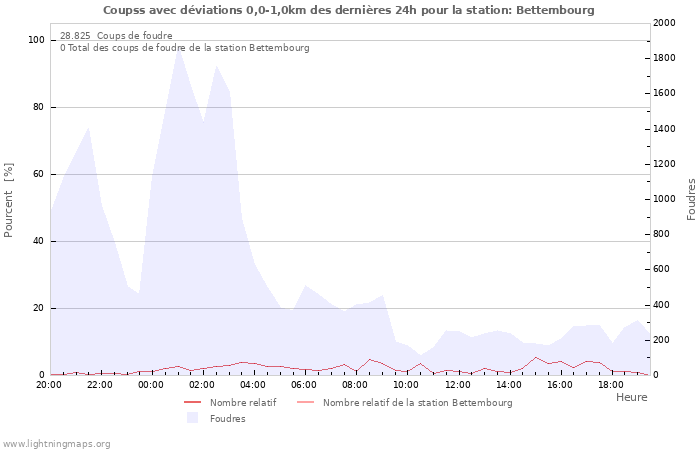Image resolution: width=700 pixels, height=450 pixels.
Task: Click the 1400 right axis value
Action: pos(664,129)
